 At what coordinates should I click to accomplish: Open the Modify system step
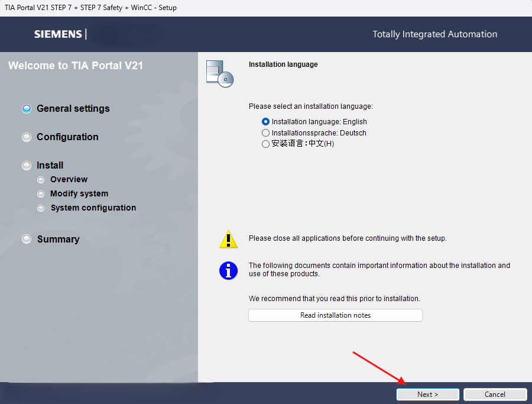point(79,194)
